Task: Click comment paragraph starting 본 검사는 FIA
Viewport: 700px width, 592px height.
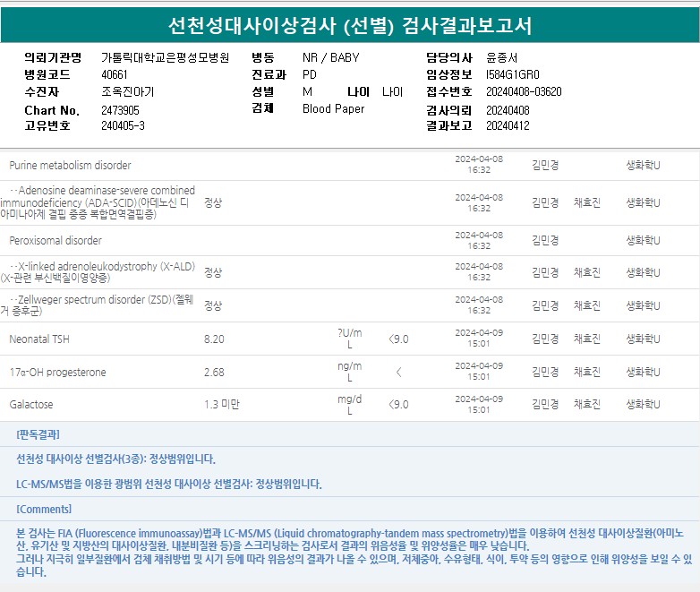Action: (x=350, y=539)
